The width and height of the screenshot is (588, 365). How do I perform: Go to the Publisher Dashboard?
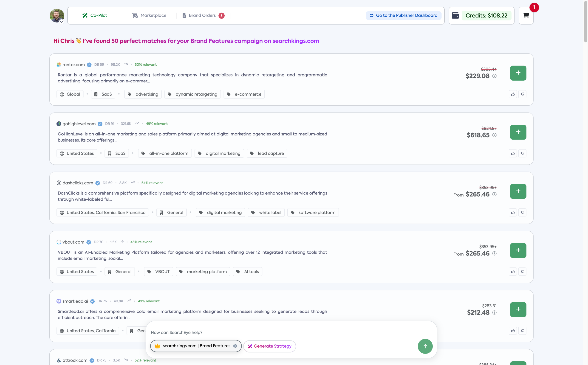coord(403,16)
